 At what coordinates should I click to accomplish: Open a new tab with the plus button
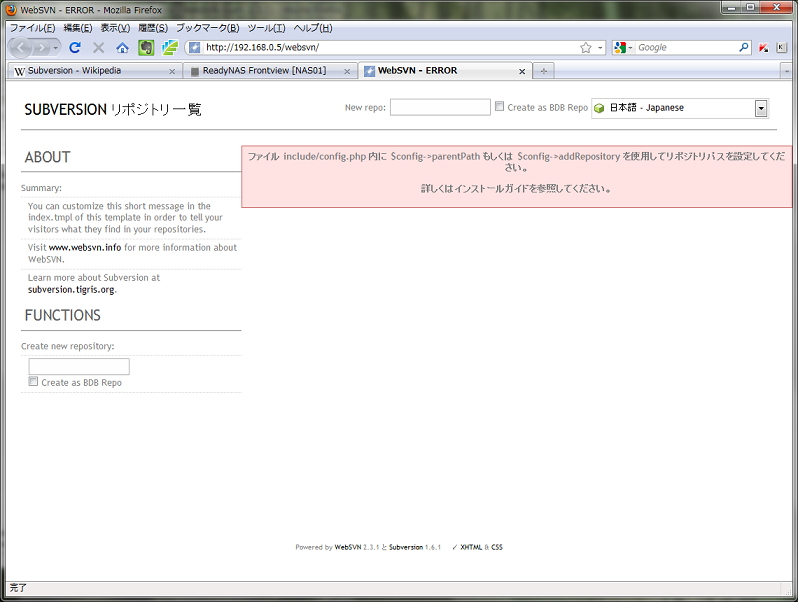coord(544,71)
